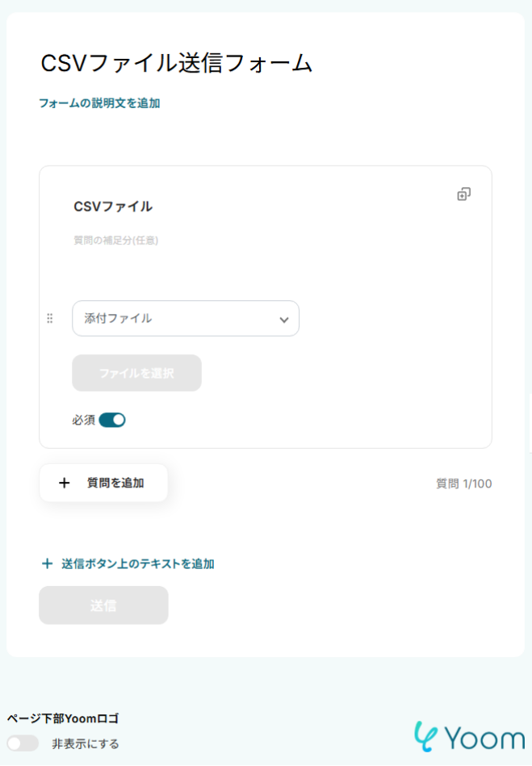This screenshot has height=766, width=532.
Task: Click the drag handle beside 添付ファイル
Action: pyautogui.click(x=49, y=318)
